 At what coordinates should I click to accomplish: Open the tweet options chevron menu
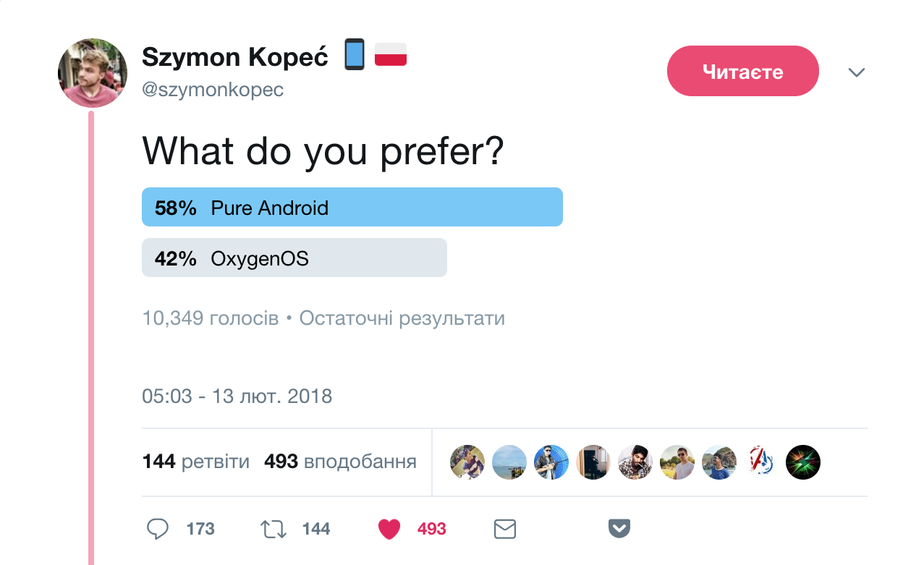pyautogui.click(x=857, y=72)
